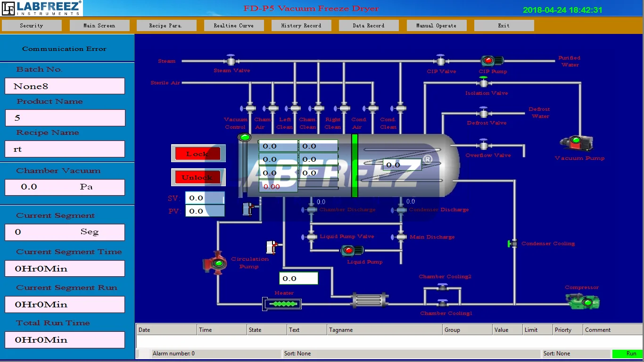
Task: Show the Realtime Curve
Action: pyautogui.click(x=234, y=25)
